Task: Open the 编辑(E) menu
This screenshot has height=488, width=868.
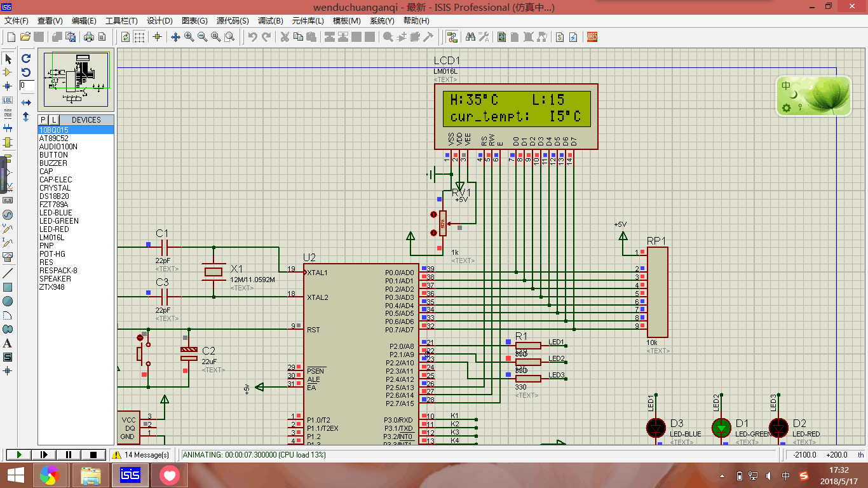Action: [x=84, y=21]
